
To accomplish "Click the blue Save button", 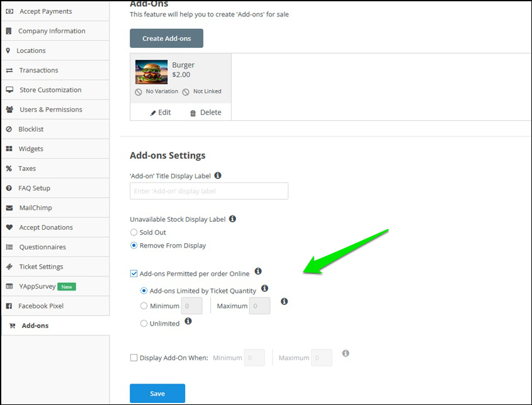I will pyautogui.click(x=157, y=394).
